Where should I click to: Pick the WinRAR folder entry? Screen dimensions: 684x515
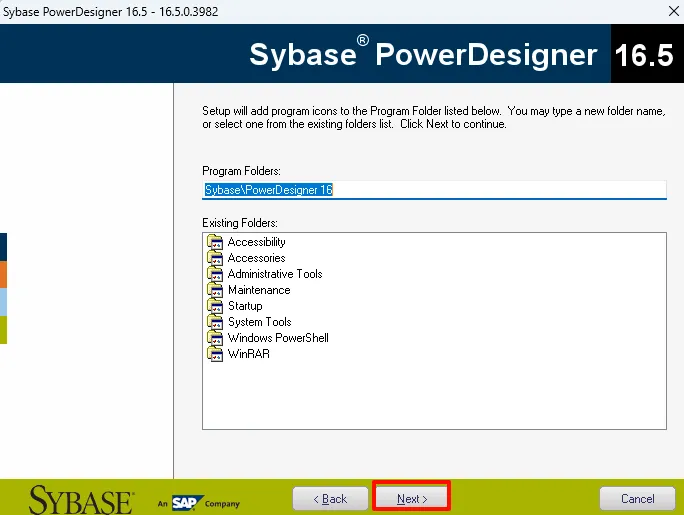coord(249,354)
